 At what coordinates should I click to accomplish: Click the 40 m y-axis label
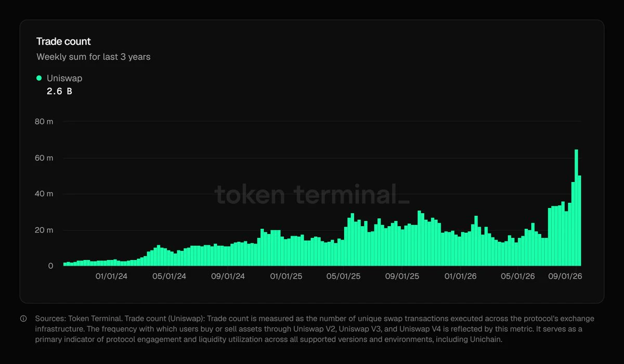[x=43, y=193]
